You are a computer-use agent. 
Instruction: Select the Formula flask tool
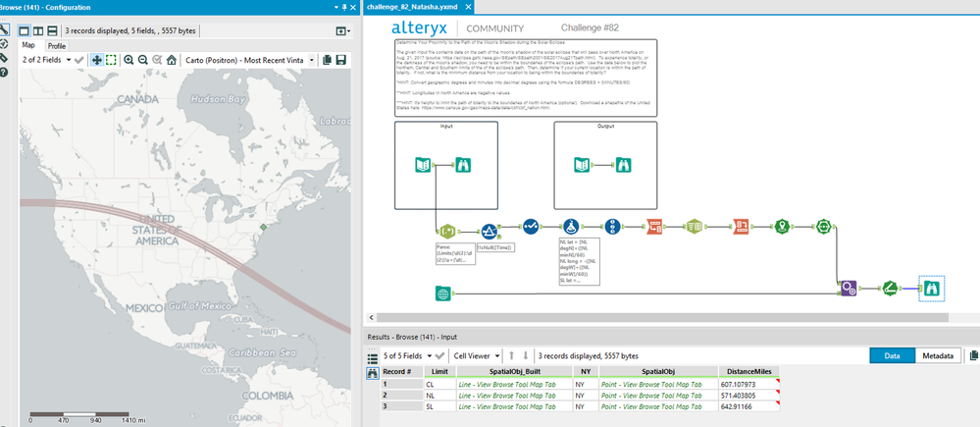click(x=571, y=227)
